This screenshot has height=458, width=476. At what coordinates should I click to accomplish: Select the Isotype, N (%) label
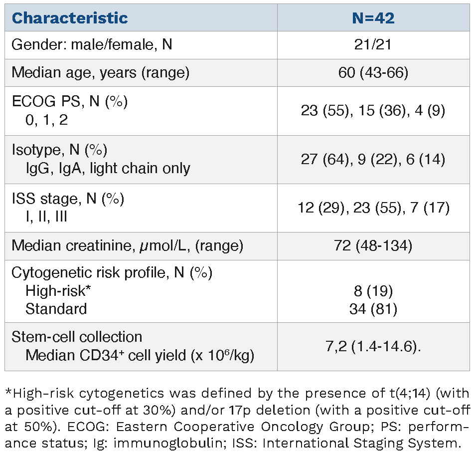pos(59,150)
